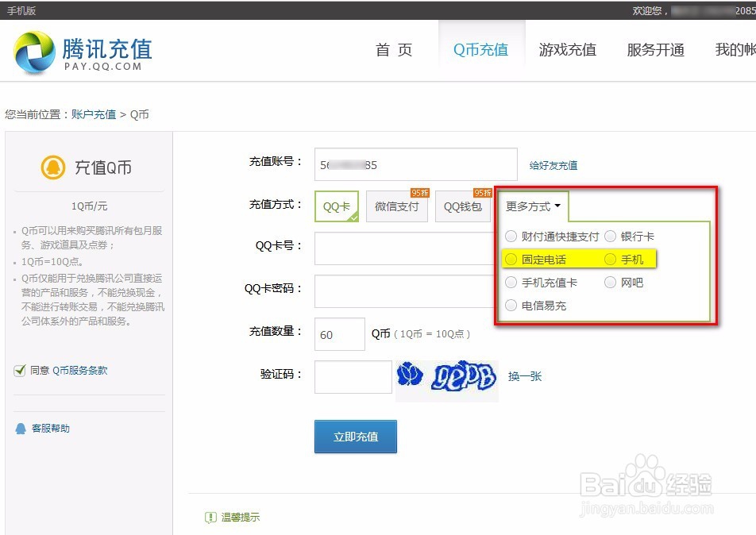This screenshot has width=756, height=535.
Task: Open the Q币服务条款 link
Action: [x=80, y=371]
